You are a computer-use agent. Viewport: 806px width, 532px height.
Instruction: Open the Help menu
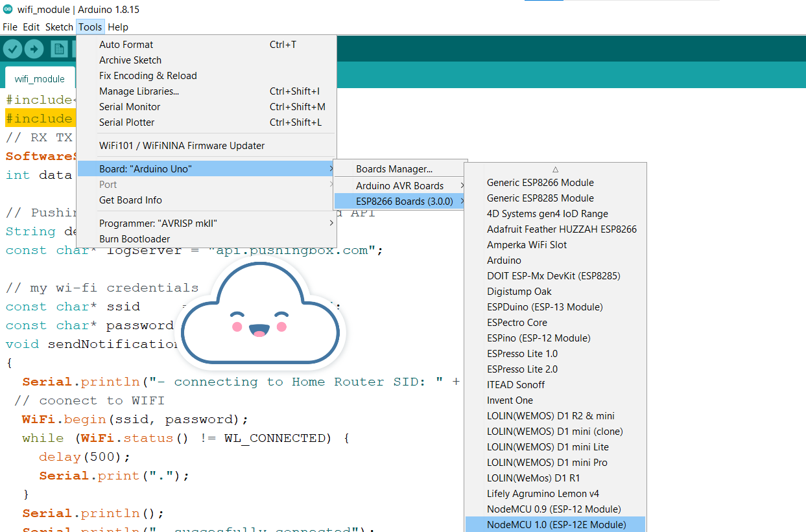118,27
